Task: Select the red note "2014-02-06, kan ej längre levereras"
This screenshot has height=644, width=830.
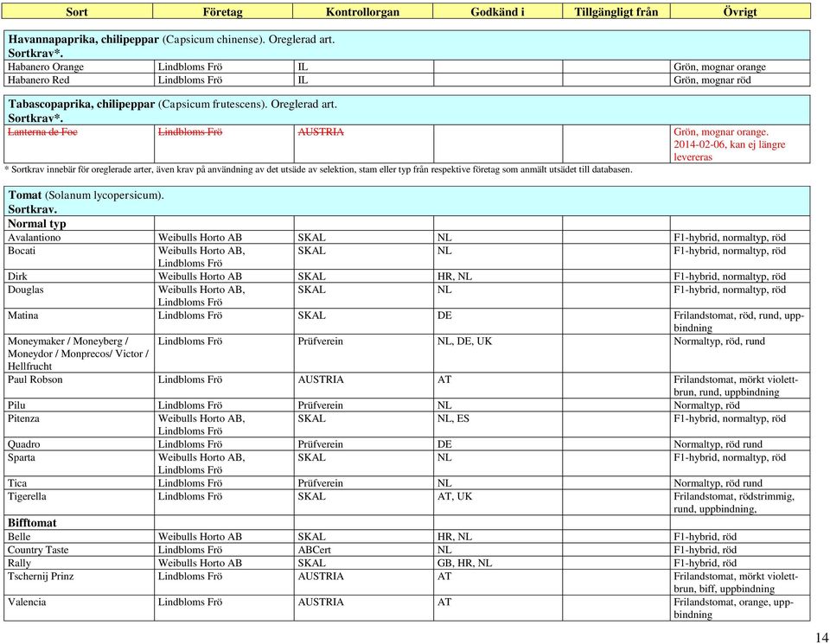Action: click(730, 150)
